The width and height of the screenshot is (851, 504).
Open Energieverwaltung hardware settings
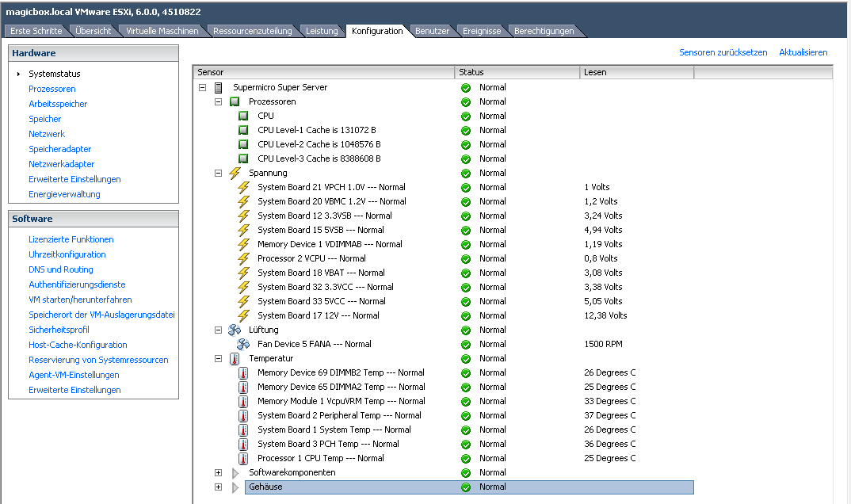pyautogui.click(x=64, y=194)
